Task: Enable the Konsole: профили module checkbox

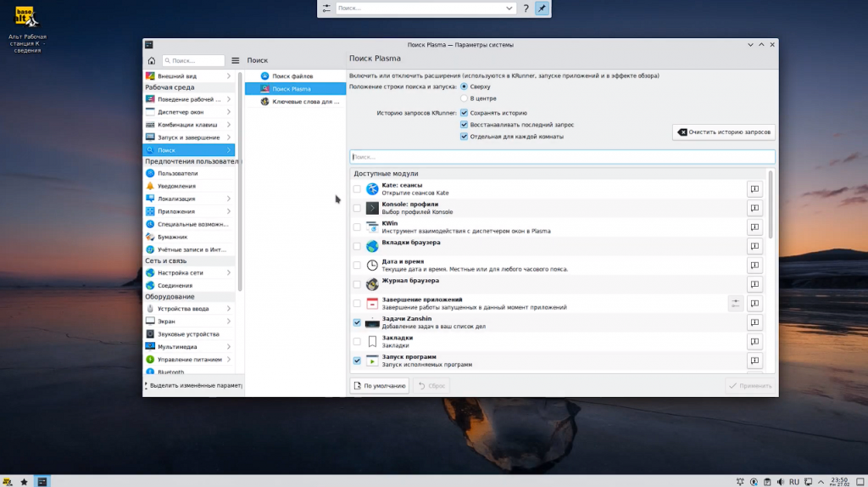Action: pos(357,208)
